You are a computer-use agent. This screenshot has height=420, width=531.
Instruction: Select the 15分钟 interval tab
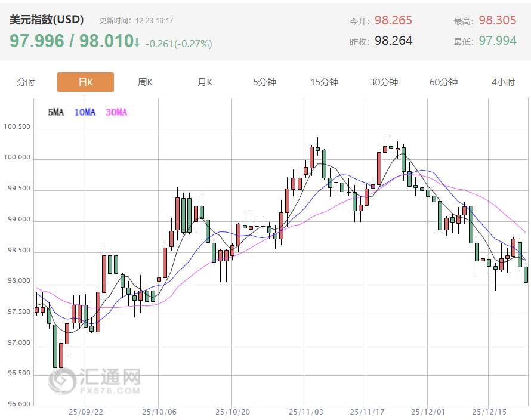click(x=324, y=82)
